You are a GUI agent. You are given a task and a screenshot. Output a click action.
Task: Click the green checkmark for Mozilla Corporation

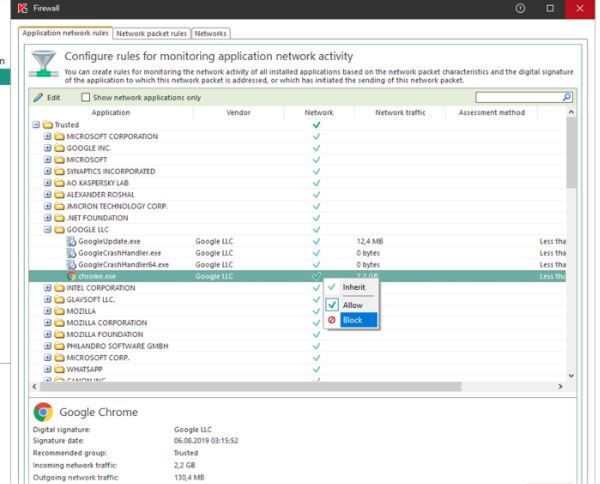coord(317,323)
